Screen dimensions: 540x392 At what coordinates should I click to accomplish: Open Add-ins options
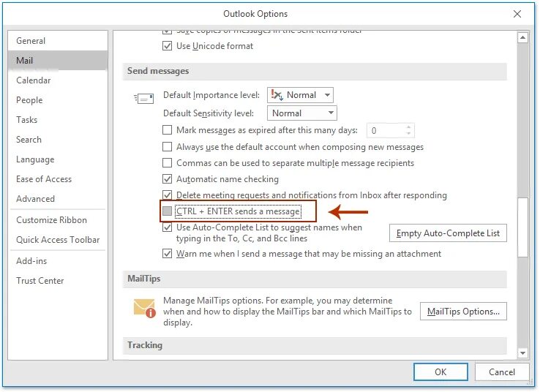58,261
